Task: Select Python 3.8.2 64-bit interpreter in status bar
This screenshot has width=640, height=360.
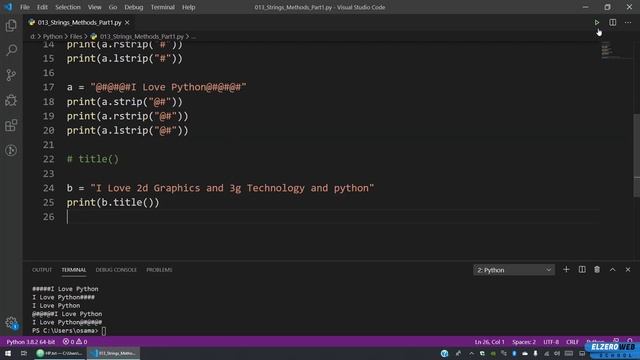Action: (x=31, y=342)
